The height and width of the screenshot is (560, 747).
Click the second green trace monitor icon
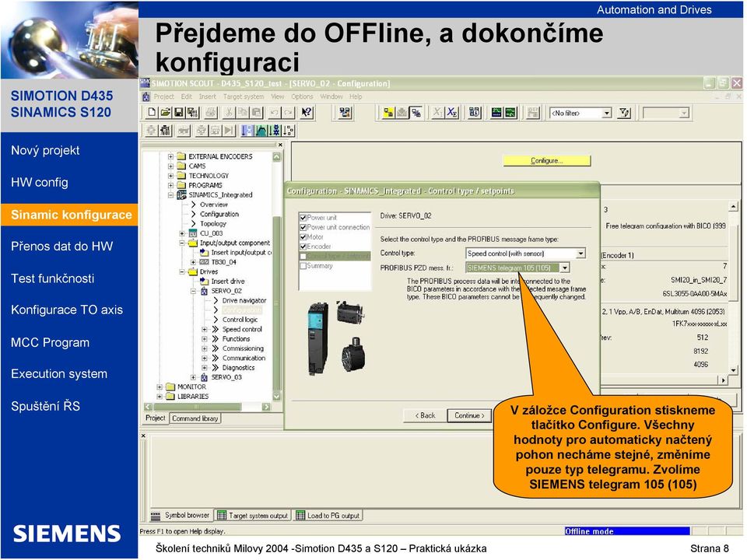(x=510, y=113)
